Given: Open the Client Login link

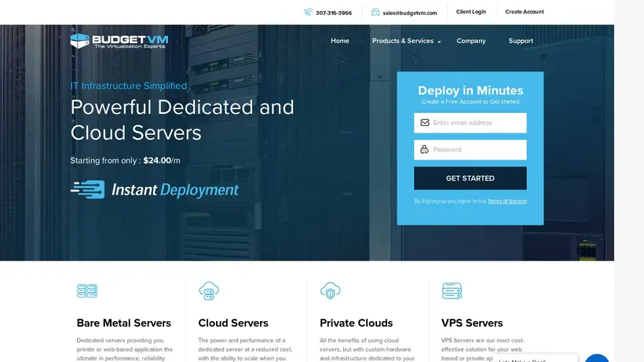Looking at the screenshot, I should [470, 12].
